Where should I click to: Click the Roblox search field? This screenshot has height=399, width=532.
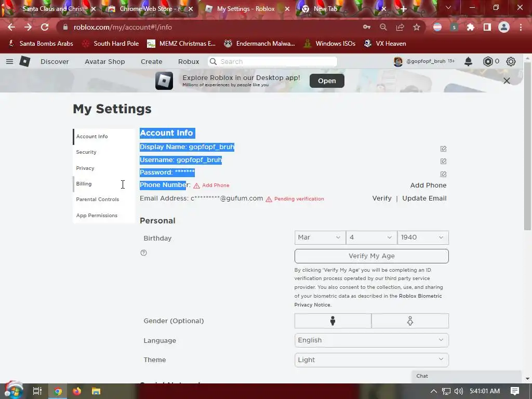tap(272, 61)
